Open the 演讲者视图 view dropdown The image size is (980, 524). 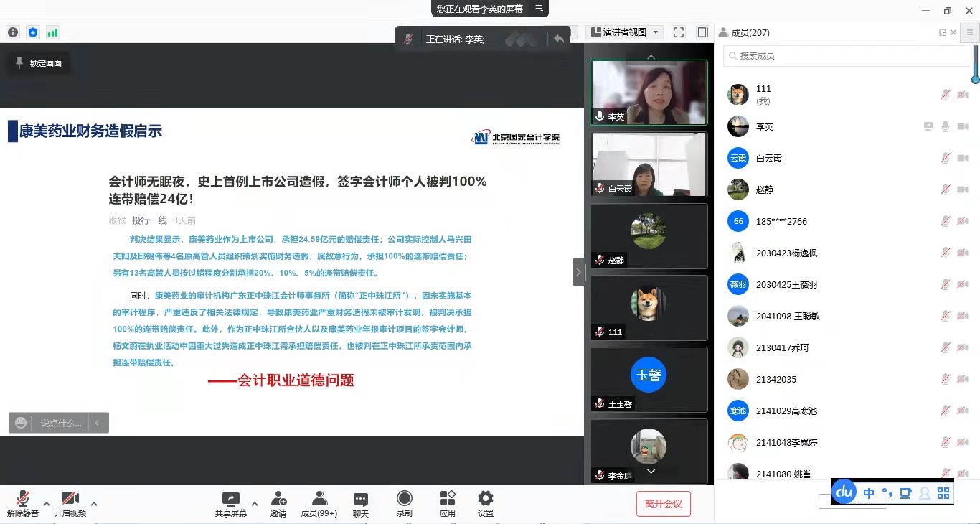point(624,32)
